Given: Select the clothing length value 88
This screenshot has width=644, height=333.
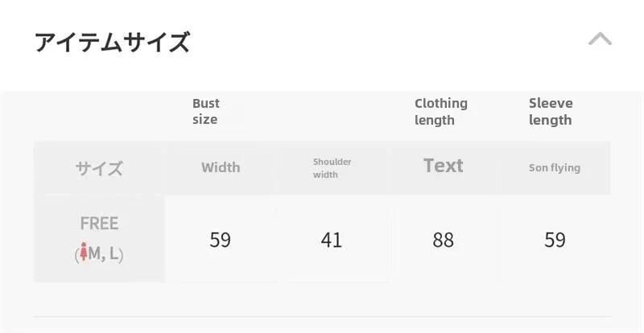Looking at the screenshot, I should pyautogui.click(x=443, y=240).
